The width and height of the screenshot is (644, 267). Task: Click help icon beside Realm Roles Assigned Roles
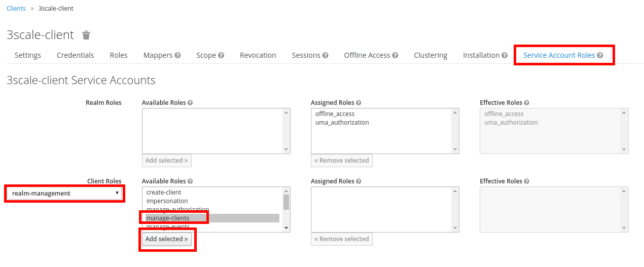(x=359, y=103)
